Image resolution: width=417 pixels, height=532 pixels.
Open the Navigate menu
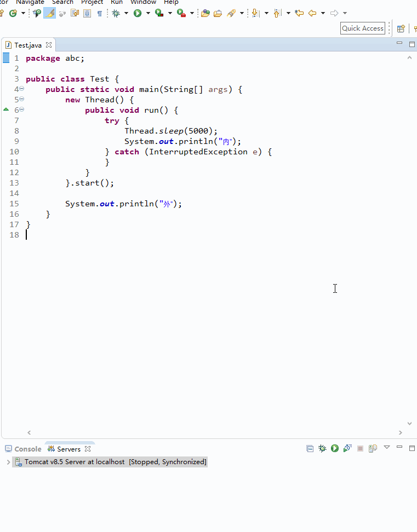(x=30, y=2)
